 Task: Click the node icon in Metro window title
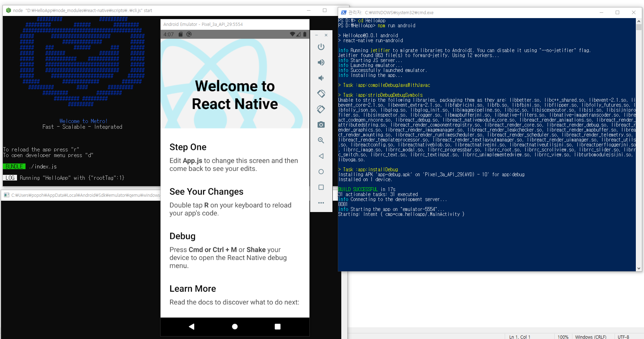(x=9, y=10)
